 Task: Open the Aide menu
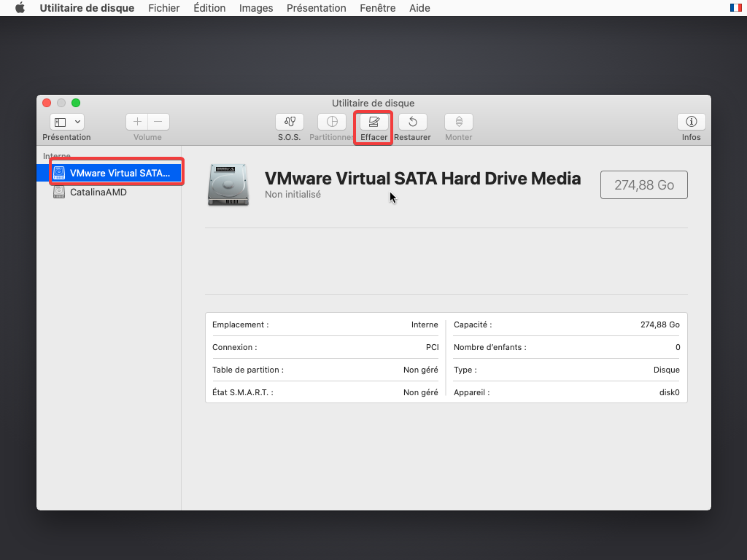[419, 8]
